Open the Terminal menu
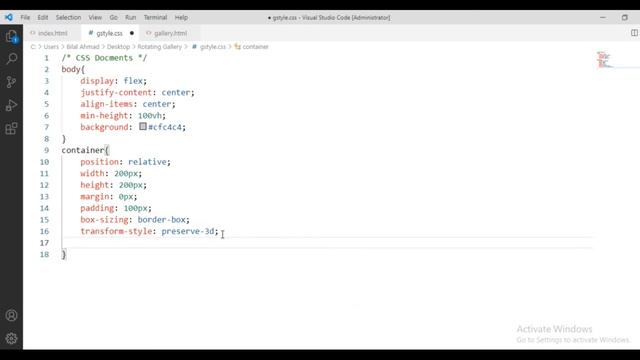The image size is (640, 360). 155,18
